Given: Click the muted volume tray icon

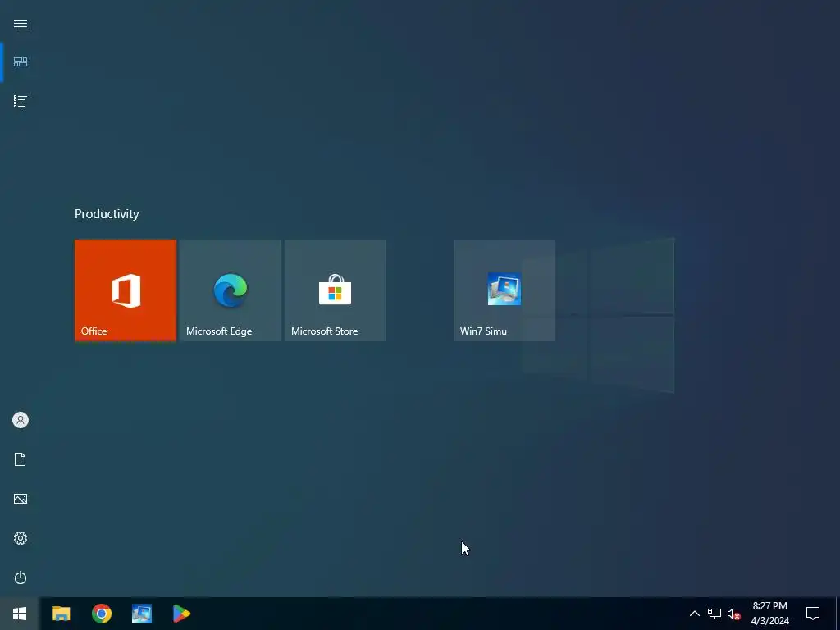Looking at the screenshot, I should (x=733, y=614).
